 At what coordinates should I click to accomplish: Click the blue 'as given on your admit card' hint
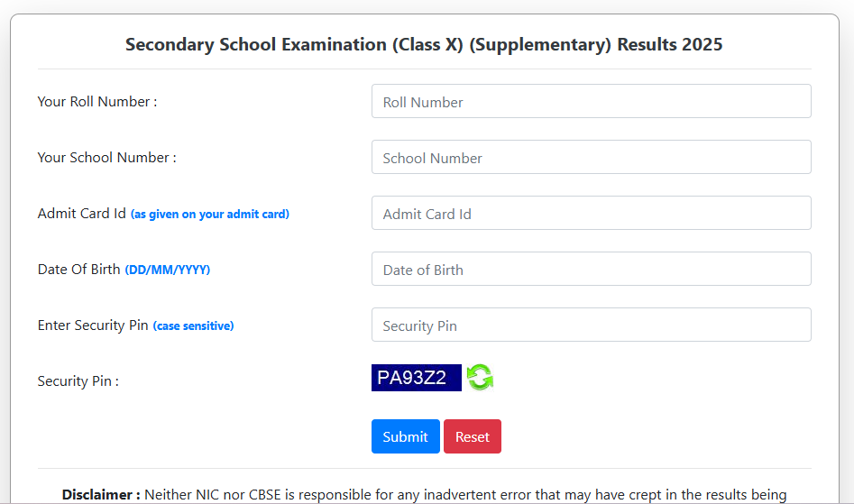210,215
